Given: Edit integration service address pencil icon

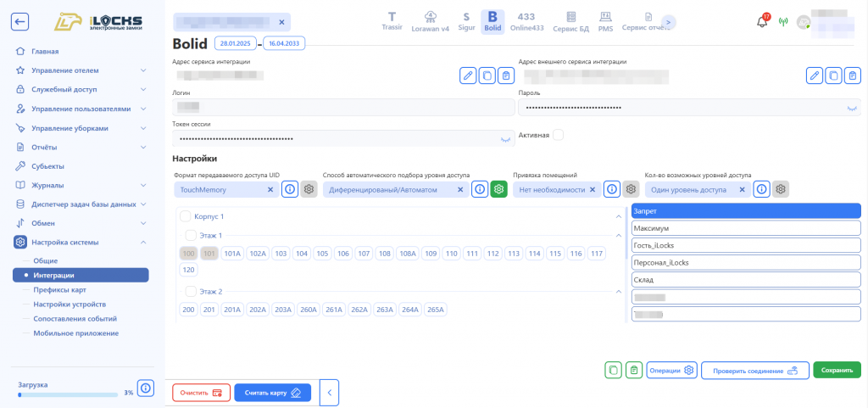Looking at the screenshot, I should click(468, 75).
